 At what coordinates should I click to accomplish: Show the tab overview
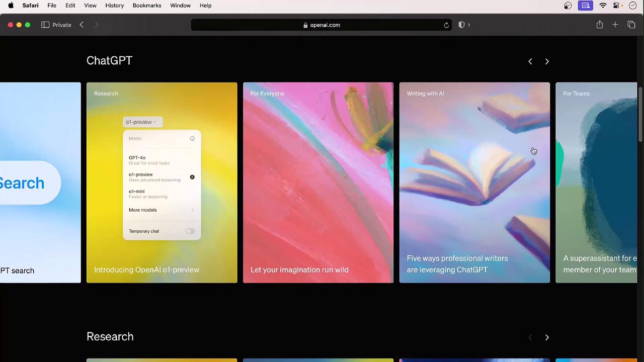click(x=631, y=25)
